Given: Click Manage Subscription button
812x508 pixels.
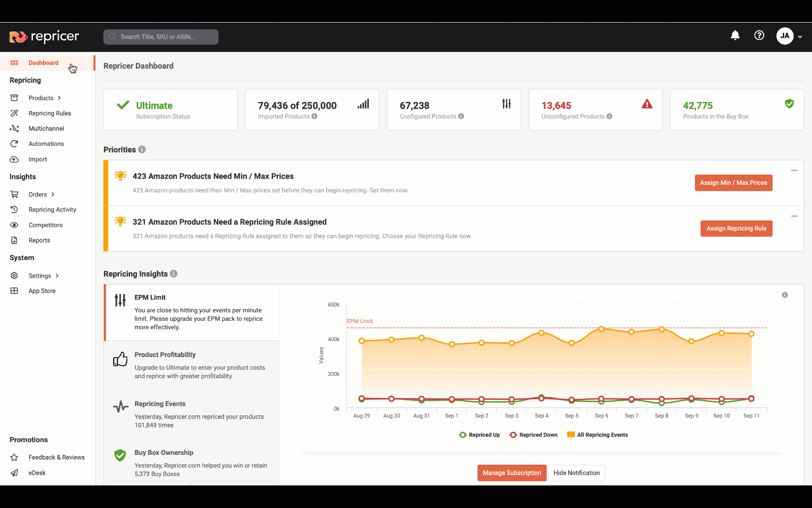Looking at the screenshot, I should [x=512, y=473].
